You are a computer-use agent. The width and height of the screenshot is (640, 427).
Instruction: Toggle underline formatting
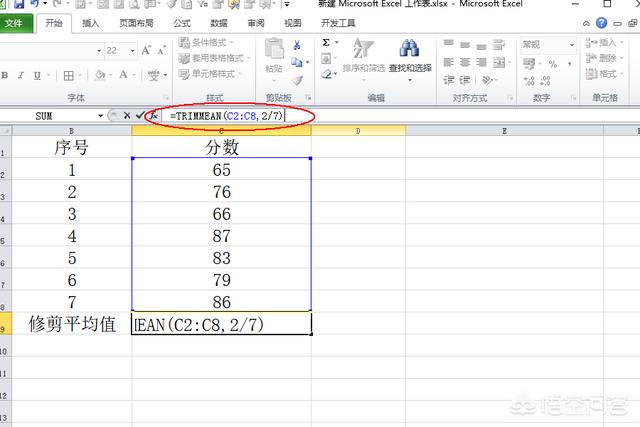37,76
